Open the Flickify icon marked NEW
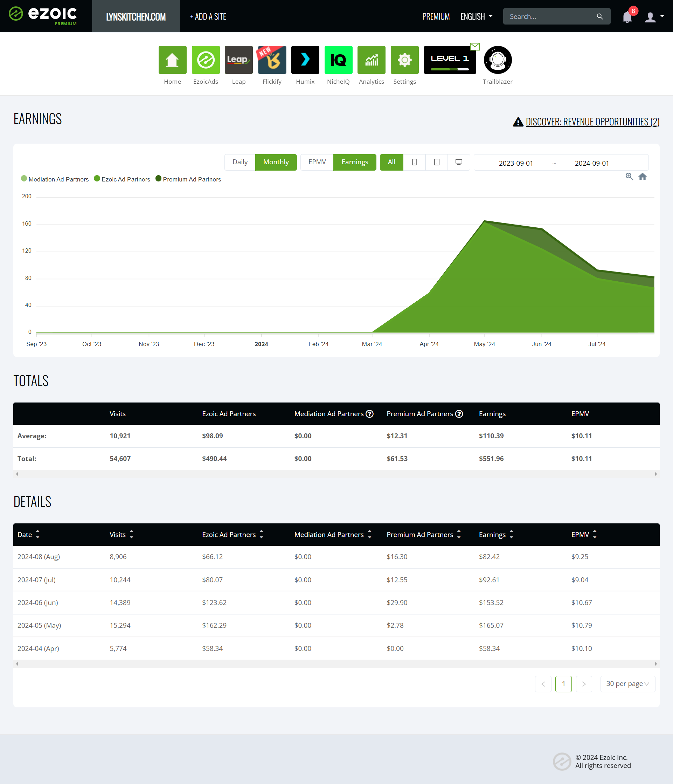673x784 pixels. pyautogui.click(x=272, y=60)
